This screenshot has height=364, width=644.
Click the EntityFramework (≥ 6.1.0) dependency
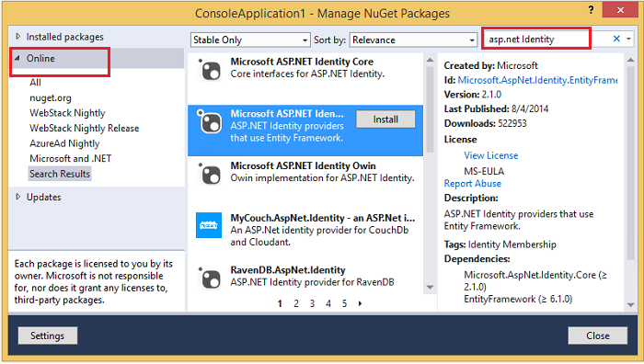[x=518, y=299]
